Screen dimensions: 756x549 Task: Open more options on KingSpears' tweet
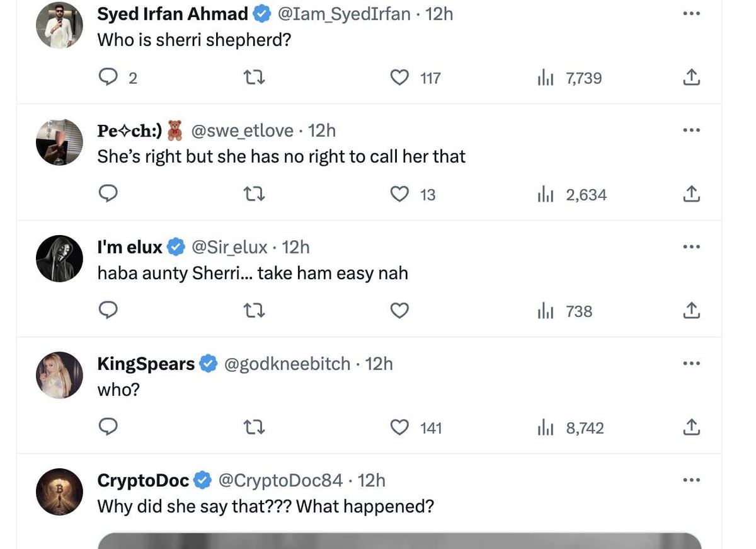tap(691, 363)
